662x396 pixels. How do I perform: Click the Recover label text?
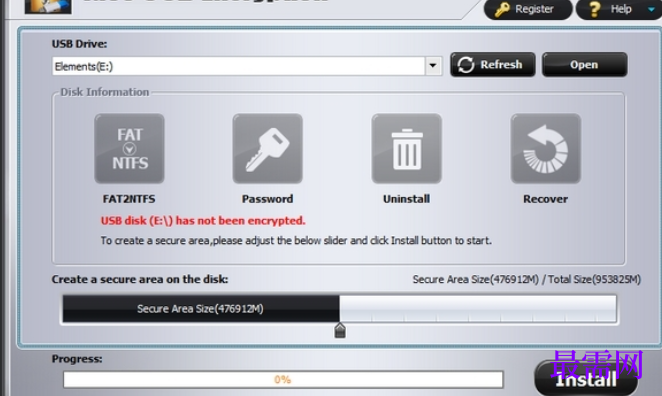545,199
